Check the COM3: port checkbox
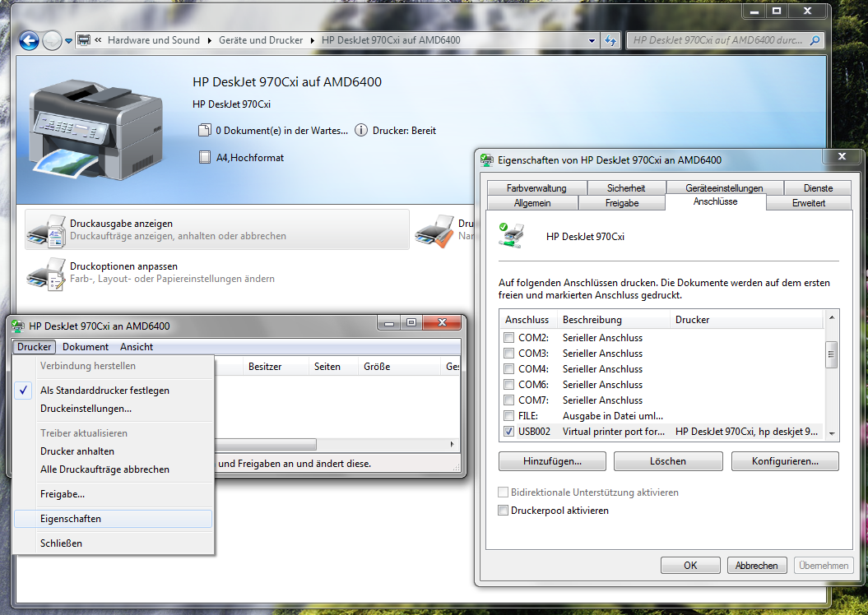 (x=508, y=353)
